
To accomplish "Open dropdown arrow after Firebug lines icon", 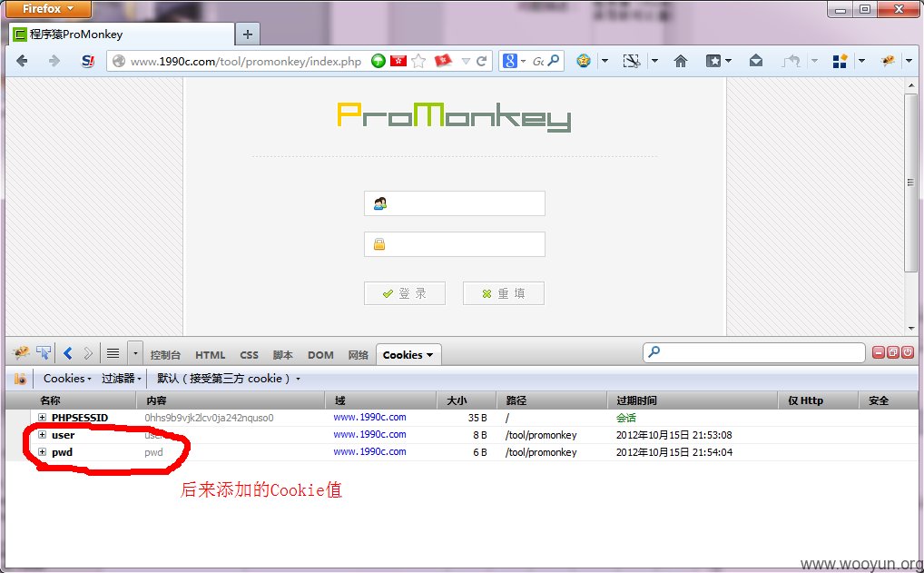I will (135, 354).
